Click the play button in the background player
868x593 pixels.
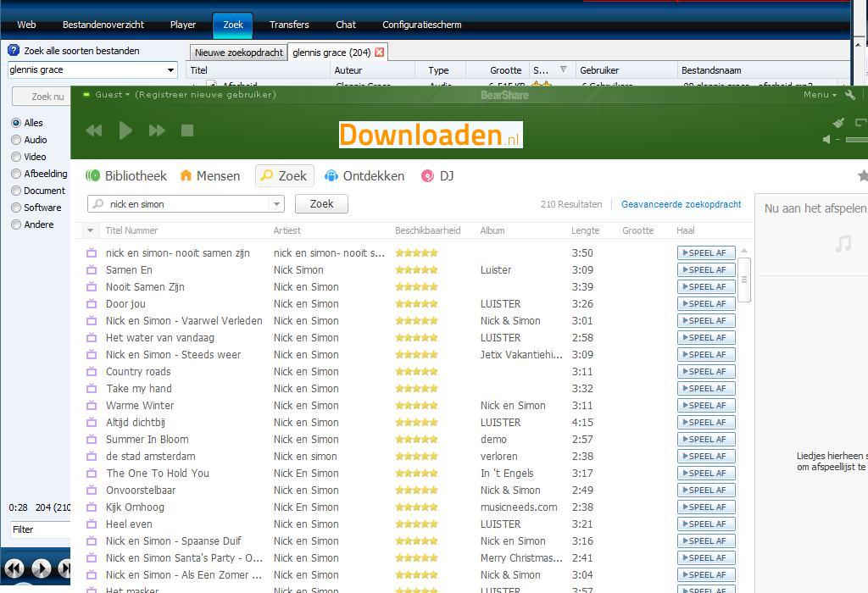pyautogui.click(x=41, y=568)
